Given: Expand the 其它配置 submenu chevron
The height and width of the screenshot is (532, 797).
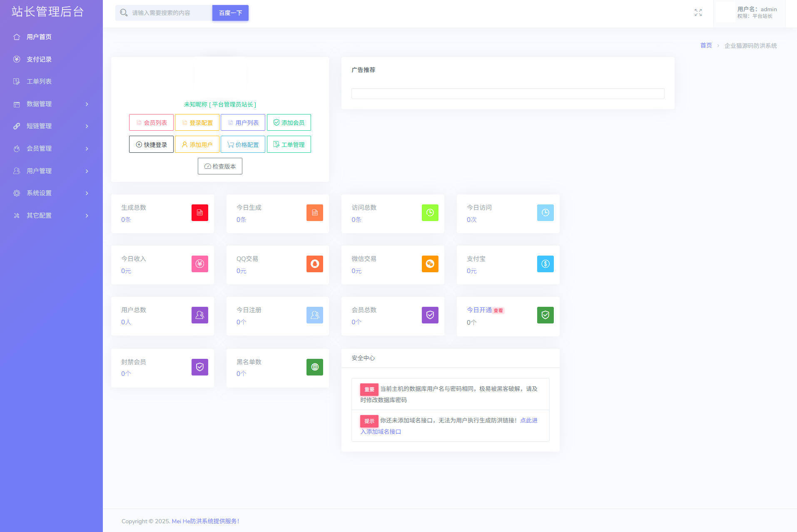Looking at the screenshot, I should [87, 216].
